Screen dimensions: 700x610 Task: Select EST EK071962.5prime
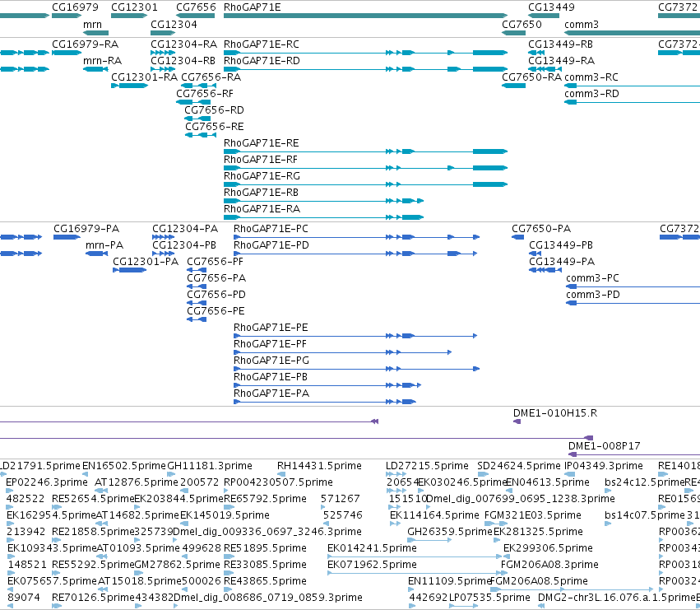click(372, 566)
